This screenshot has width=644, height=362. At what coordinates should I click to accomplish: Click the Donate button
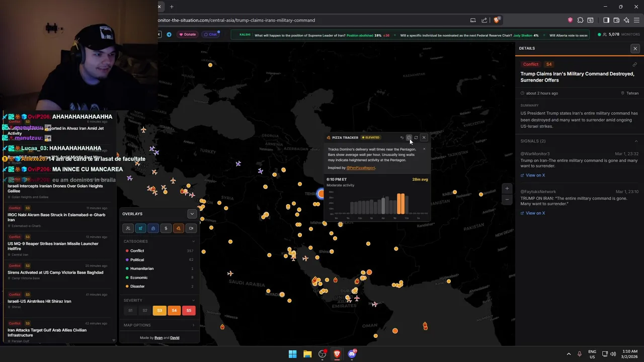[x=188, y=34]
